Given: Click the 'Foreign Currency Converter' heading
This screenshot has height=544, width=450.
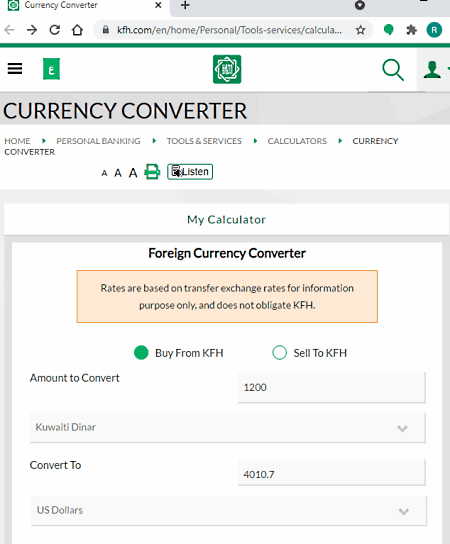Looking at the screenshot, I should 227,253.
